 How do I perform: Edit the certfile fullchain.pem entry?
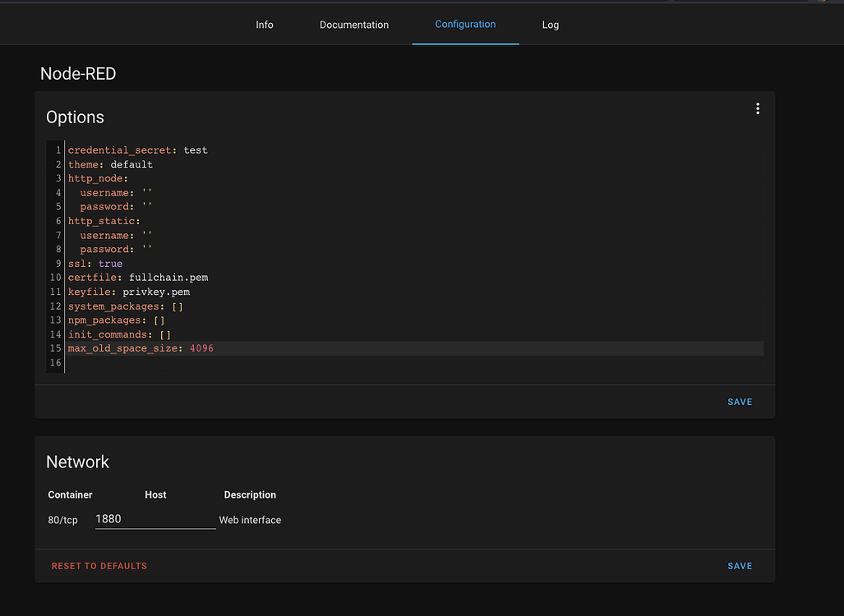[168, 277]
